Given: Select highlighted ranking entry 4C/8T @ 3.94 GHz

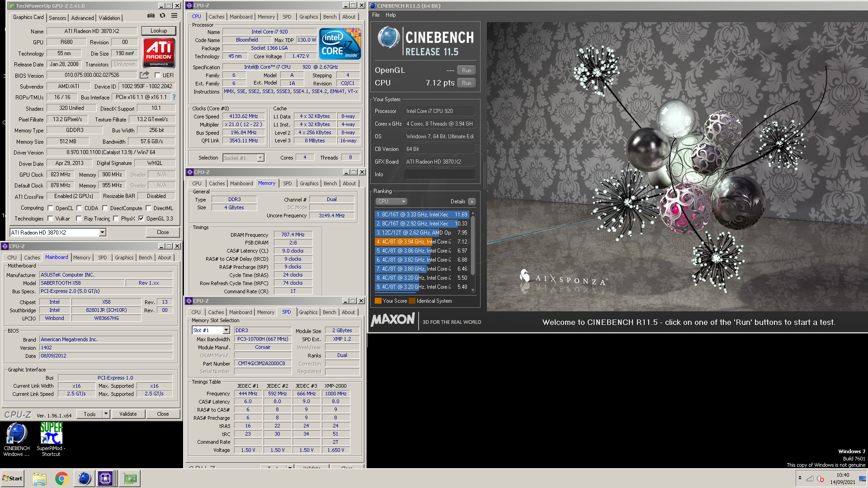Looking at the screenshot, I should tap(422, 242).
